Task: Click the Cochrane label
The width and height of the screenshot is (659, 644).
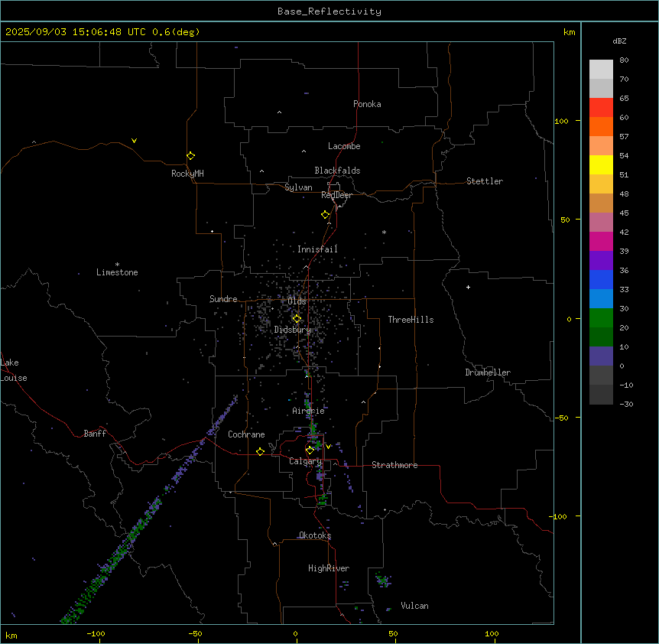Action: (x=246, y=434)
